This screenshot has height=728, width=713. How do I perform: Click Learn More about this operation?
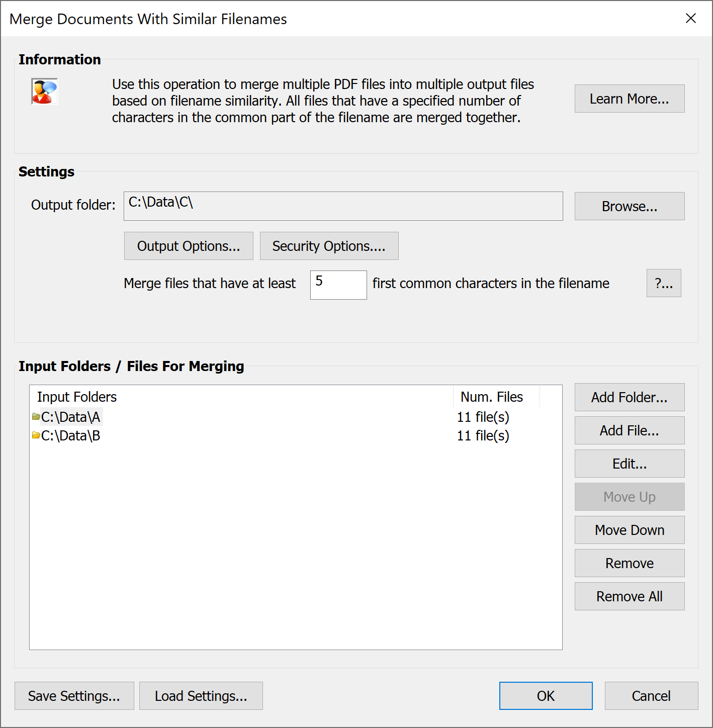point(629,99)
